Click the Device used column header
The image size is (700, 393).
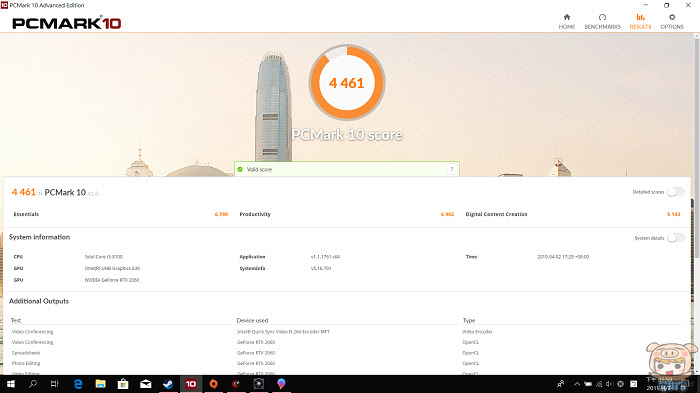pyautogui.click(x=252, y=320)
